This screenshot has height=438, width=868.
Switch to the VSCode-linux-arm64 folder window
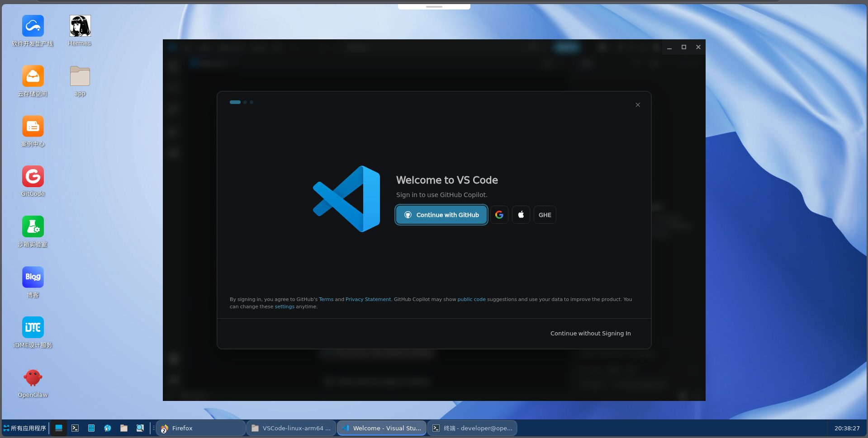291,428
